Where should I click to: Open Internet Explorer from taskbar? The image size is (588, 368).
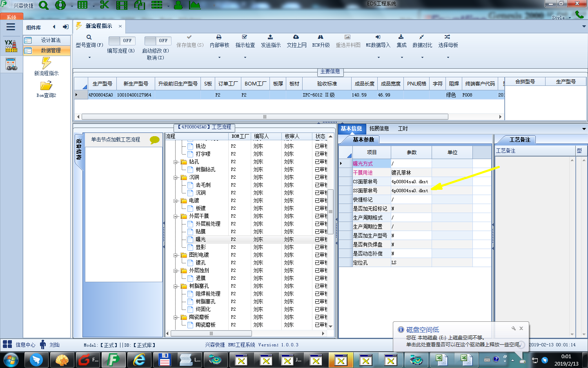(x=139, y=360)
